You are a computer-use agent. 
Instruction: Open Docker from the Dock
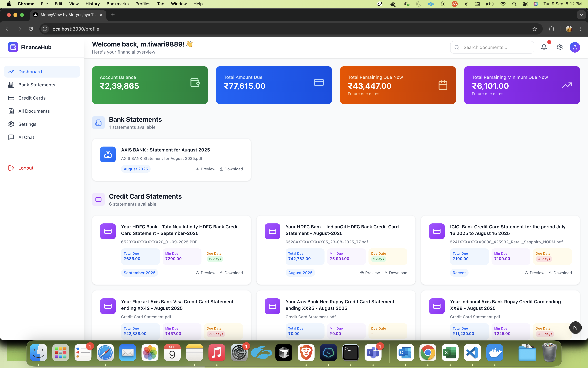pyautogui.click(x=495, y=352)
